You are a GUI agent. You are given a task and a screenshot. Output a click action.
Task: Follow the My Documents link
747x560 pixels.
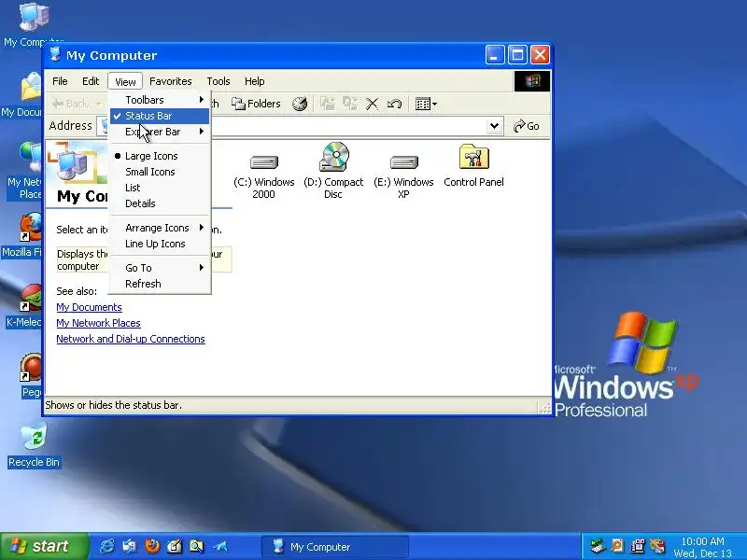pos(89,307)
